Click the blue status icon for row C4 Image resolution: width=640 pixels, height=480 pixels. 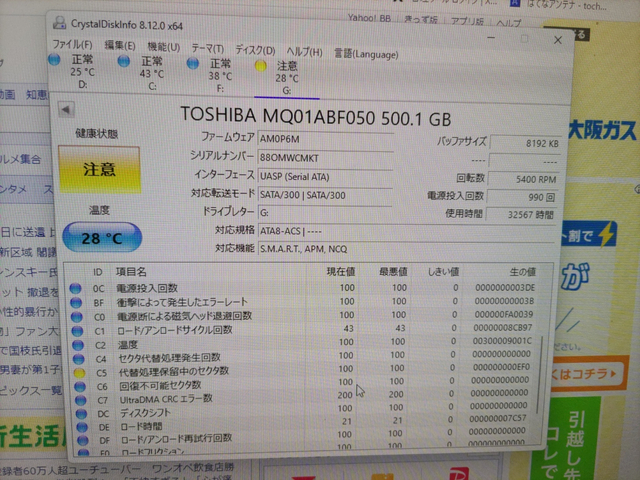click(x=79, y=359)
